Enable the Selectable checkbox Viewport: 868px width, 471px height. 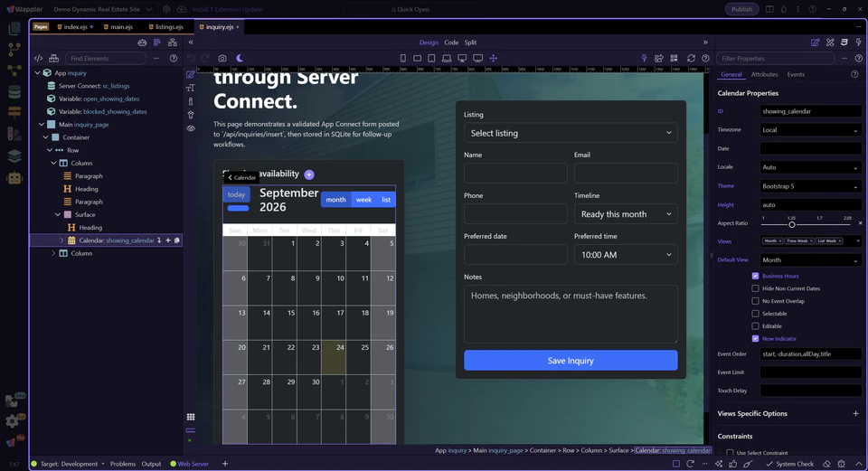tap(755, 314)
